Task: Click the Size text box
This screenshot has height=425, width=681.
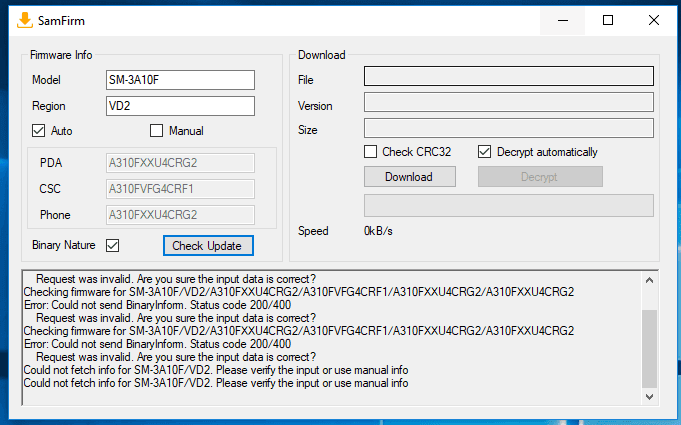Action: pyautogui.click(x=509, y=128)
